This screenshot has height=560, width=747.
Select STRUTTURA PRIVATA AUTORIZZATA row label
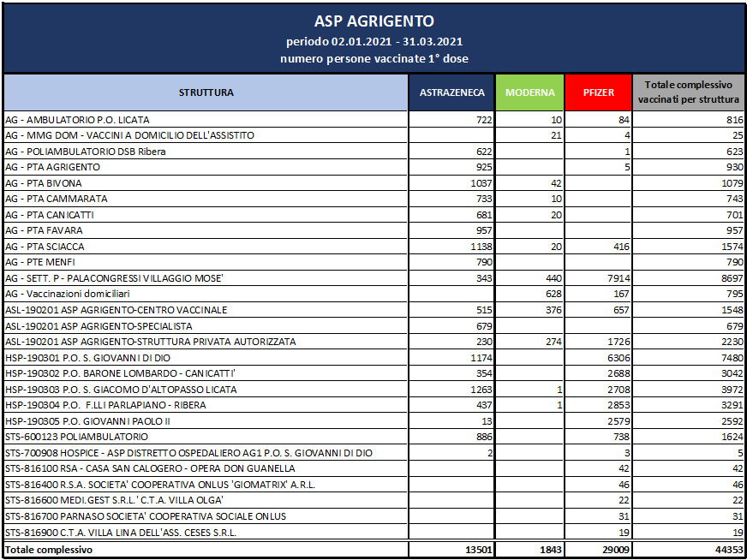tap(151, 342)
